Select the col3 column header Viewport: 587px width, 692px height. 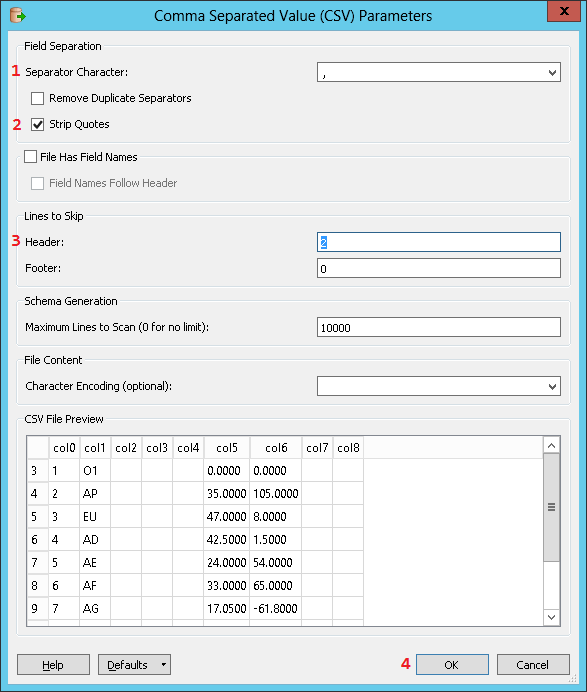click(x=157, y=448)
